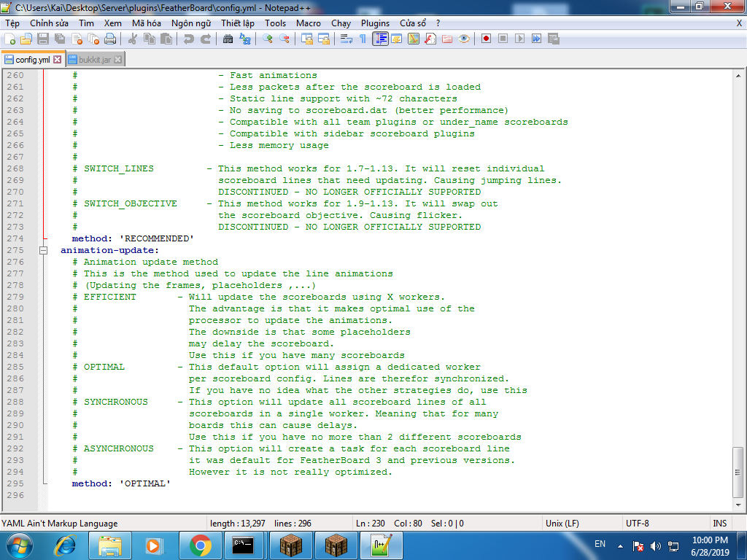Toggle show all characters pilcrow icon
Viewport: 747px width, 560px height.
pyautogui.click(x=363, y=39)
